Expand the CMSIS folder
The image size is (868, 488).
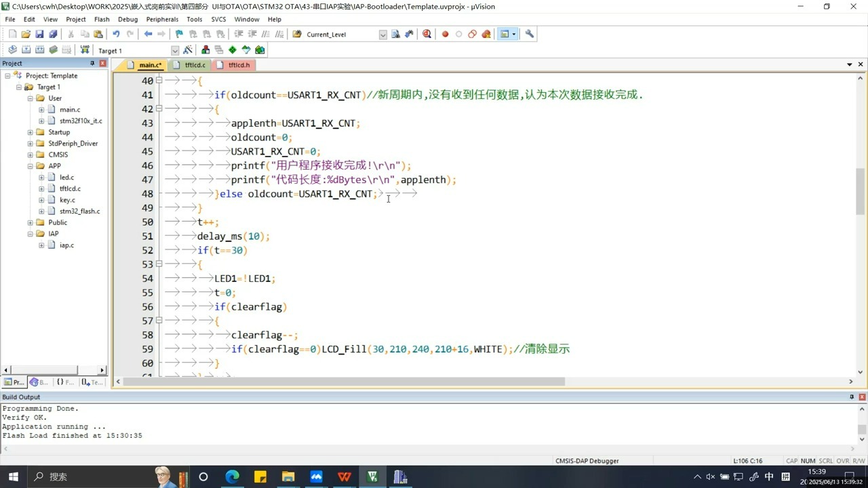coord(31,155)
